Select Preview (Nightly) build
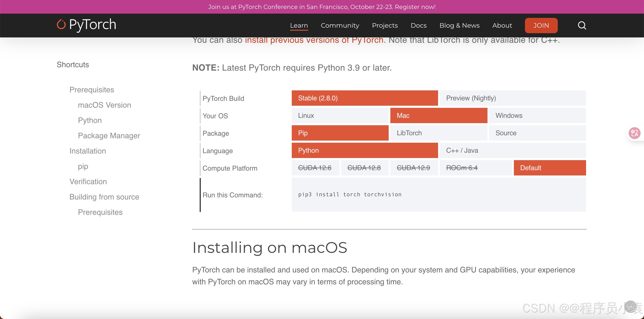The height and width of the screenshot is (319, 644). (513, 98)
